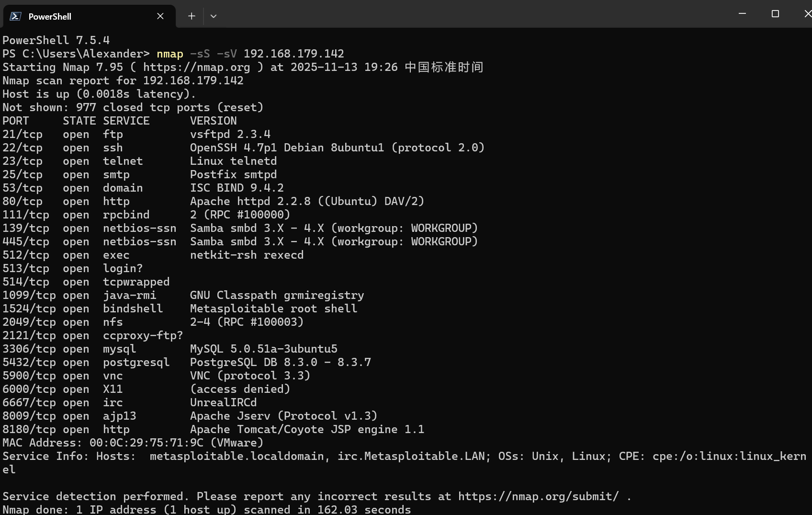Click the 'nfs' service name
This screenshot has width=812, height=515.
(x=113, y=322)
